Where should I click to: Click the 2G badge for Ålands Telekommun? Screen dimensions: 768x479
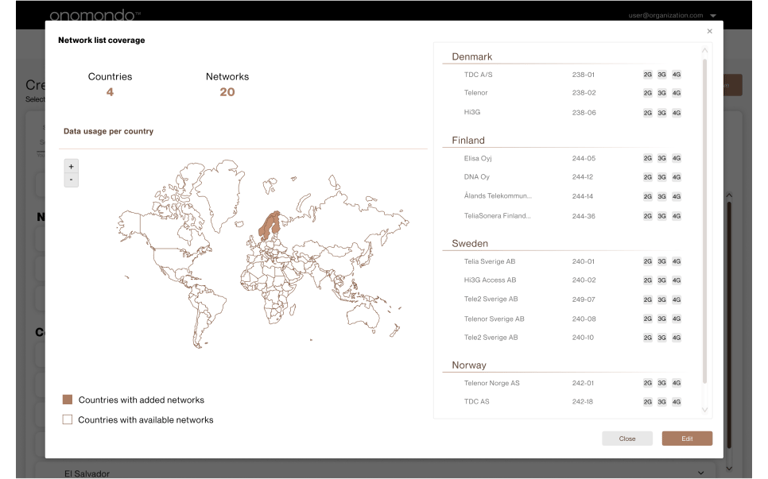648,196
